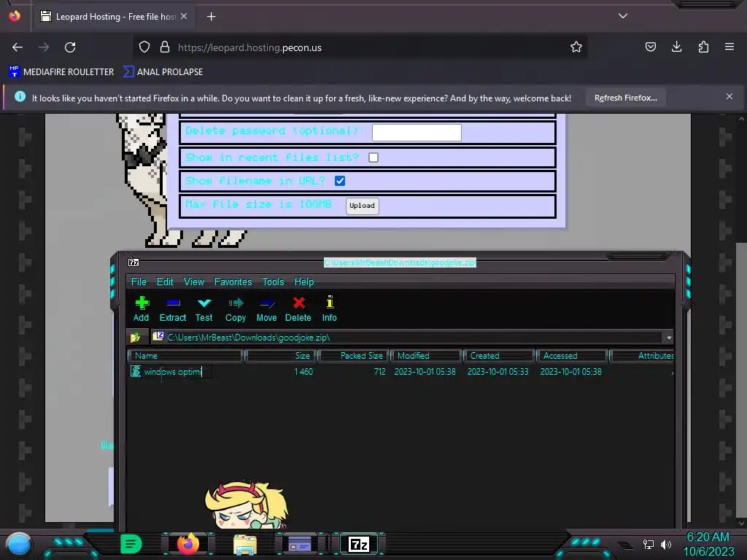The image size is (747, 560).
Task: Sort by the Modified column header
Action: (x=426, y=356)
